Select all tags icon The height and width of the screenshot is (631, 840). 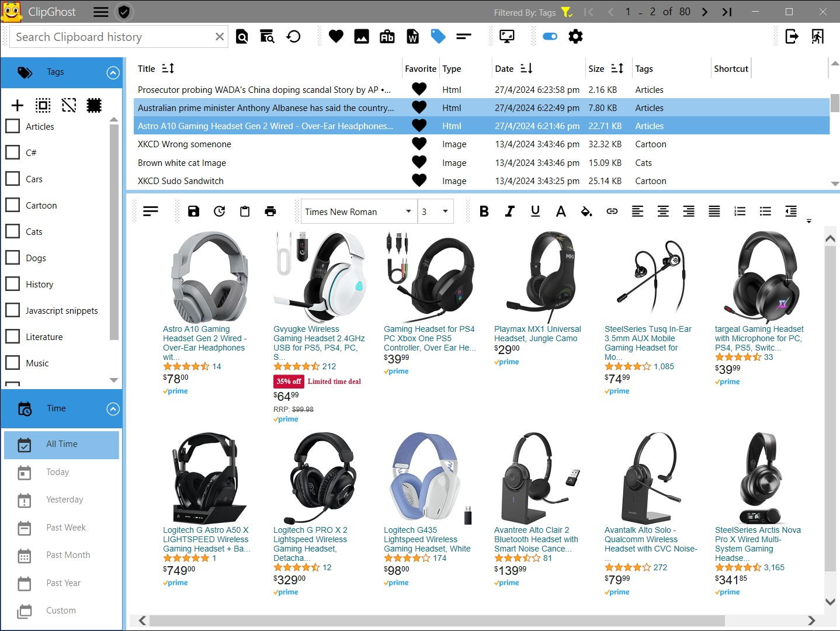tap(43, 105)
